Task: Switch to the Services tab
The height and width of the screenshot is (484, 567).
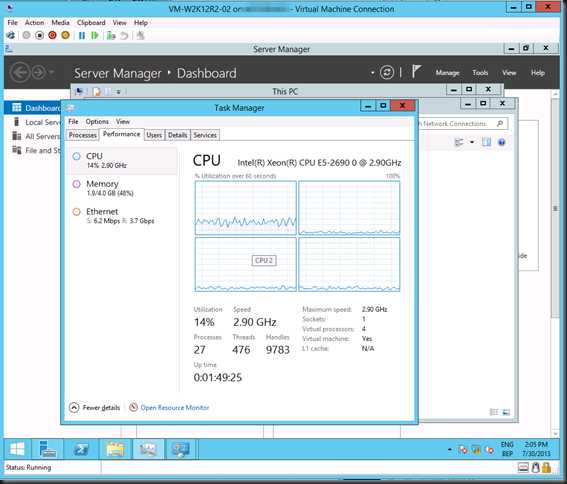Action: (x=205, y=135)
